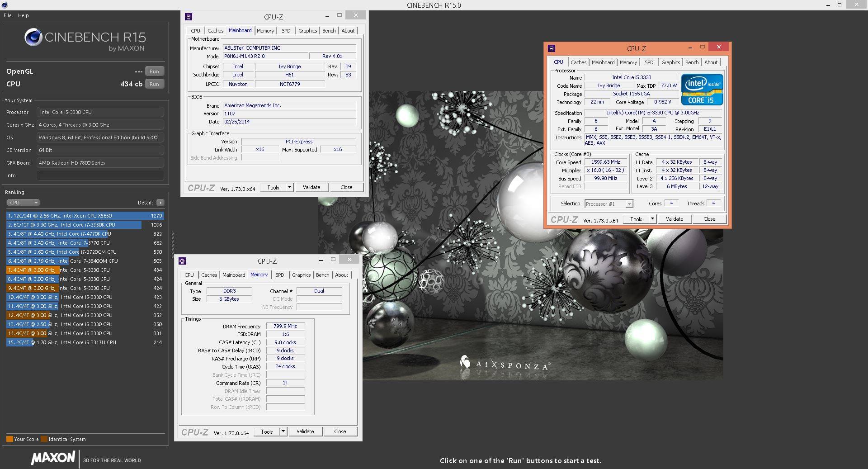Click BIOS date 02/25/2014
868x469 pixels.
click(x=289, y=122)
